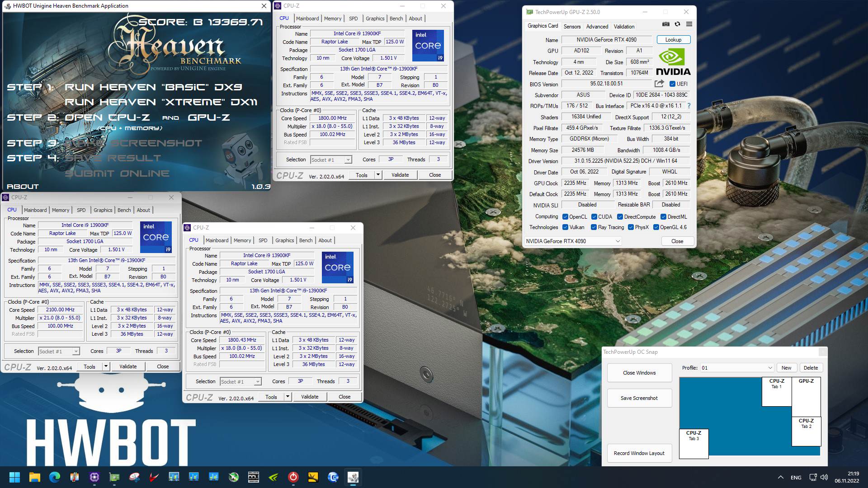Image resolution: width=868 pixels, height=488 pixels.
Task: Toggle the UEFI checkbox in GPU-Z
Action: [672, 84]
